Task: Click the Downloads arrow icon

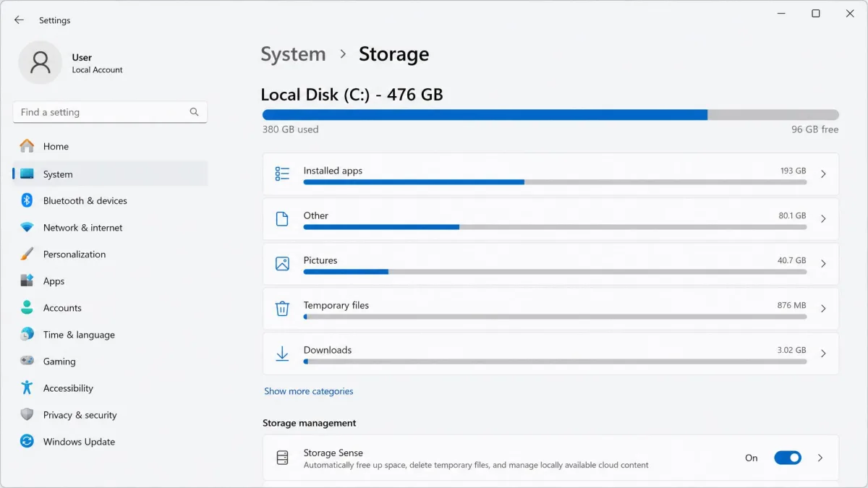Action: [x=282, y=354]
